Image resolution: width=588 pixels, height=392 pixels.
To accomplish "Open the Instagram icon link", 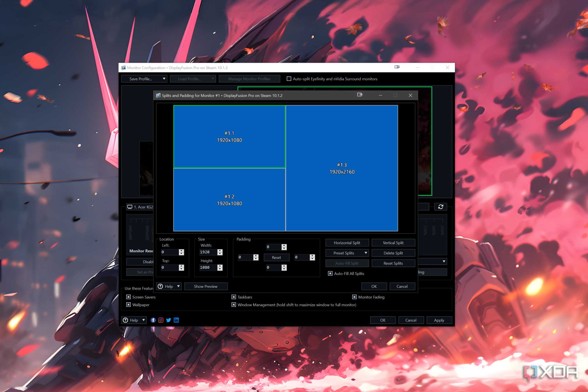I will [161, 320].
